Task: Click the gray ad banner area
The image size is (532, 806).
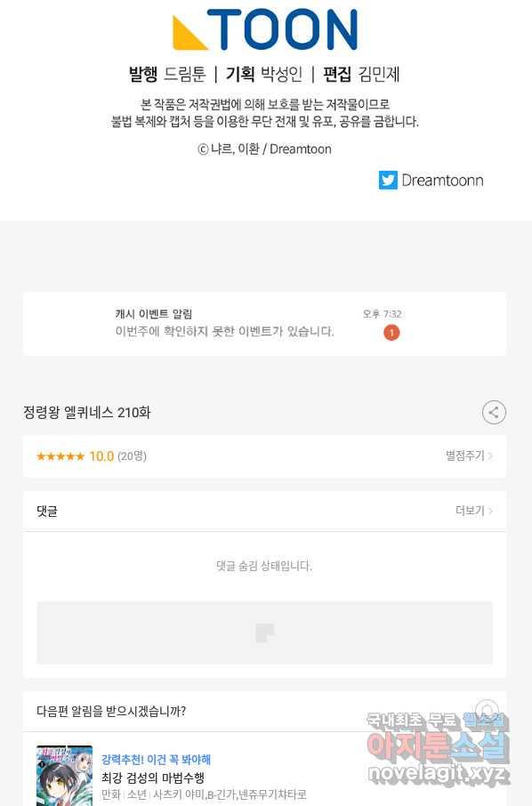Action: click(264, 633)
